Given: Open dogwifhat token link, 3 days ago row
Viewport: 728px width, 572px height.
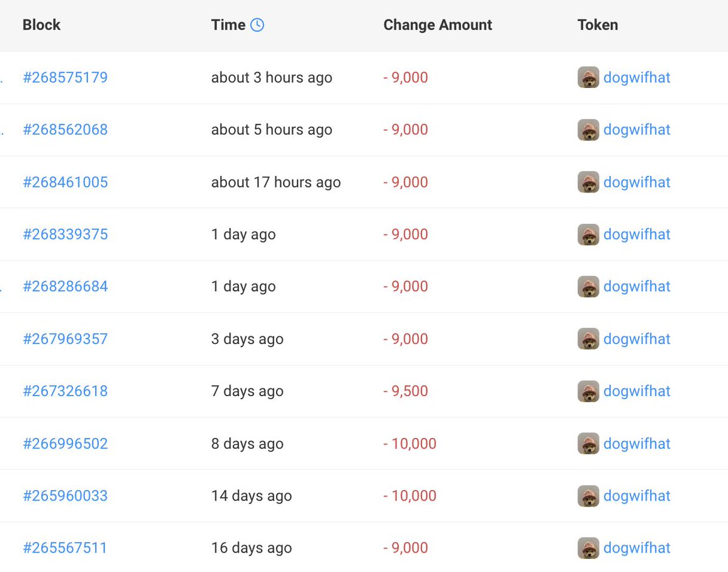Looking at the screenshot, I should [x=637, y=338].
